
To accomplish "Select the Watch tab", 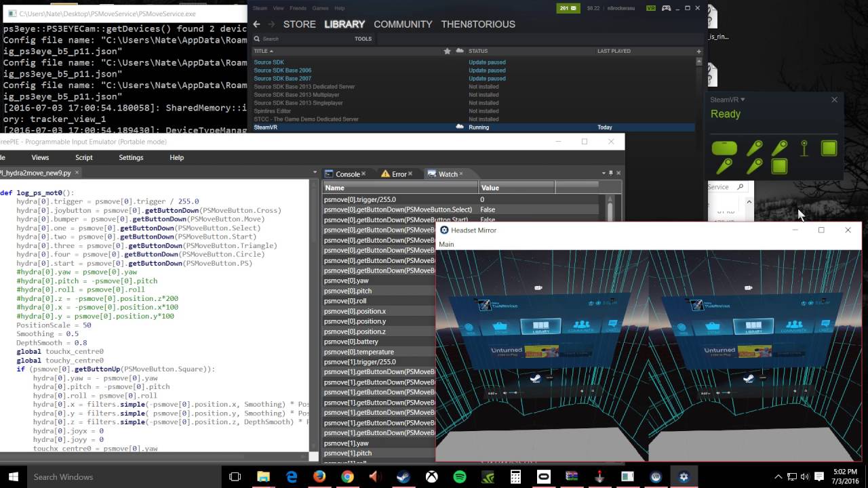I will pos(447,174).
